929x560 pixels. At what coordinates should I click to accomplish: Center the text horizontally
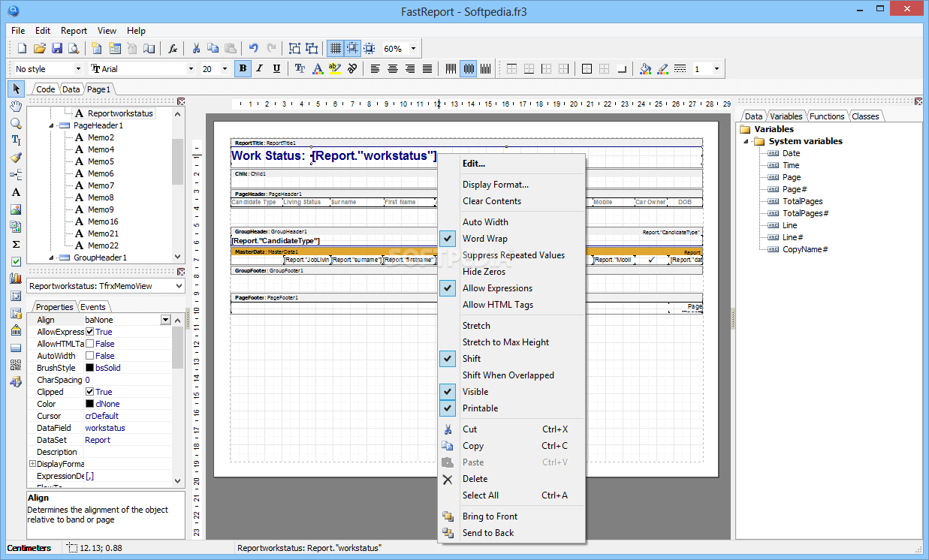point(393,69)
